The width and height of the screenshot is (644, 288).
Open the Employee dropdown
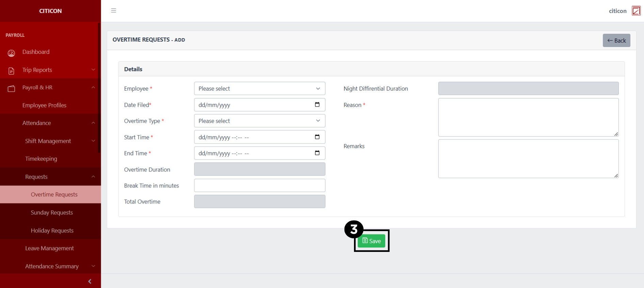click(x=259, y=89)
